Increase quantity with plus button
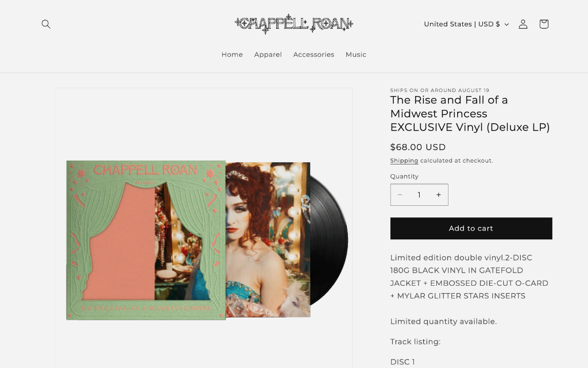The image size is (588, 368). point(438,194)
